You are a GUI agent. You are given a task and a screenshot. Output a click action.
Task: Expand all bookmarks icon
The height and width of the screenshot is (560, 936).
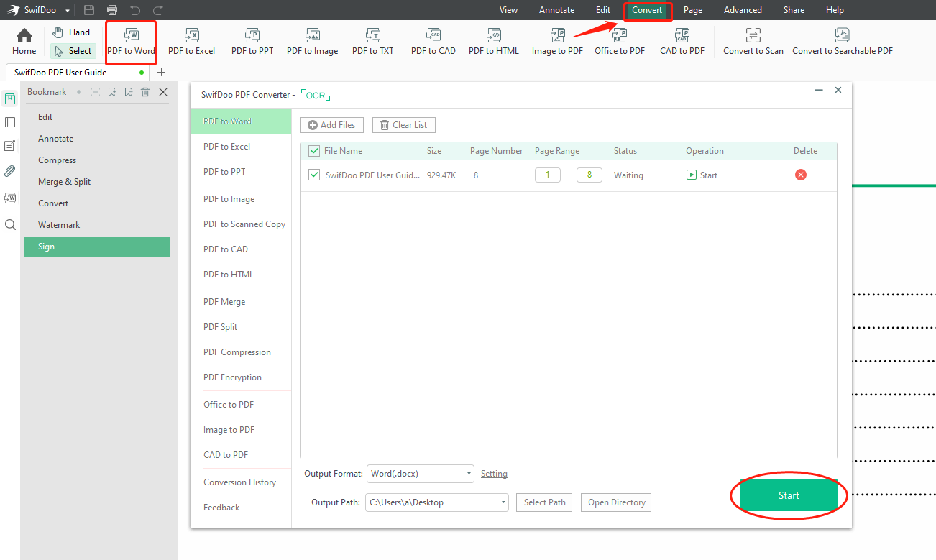click(79, 92)
